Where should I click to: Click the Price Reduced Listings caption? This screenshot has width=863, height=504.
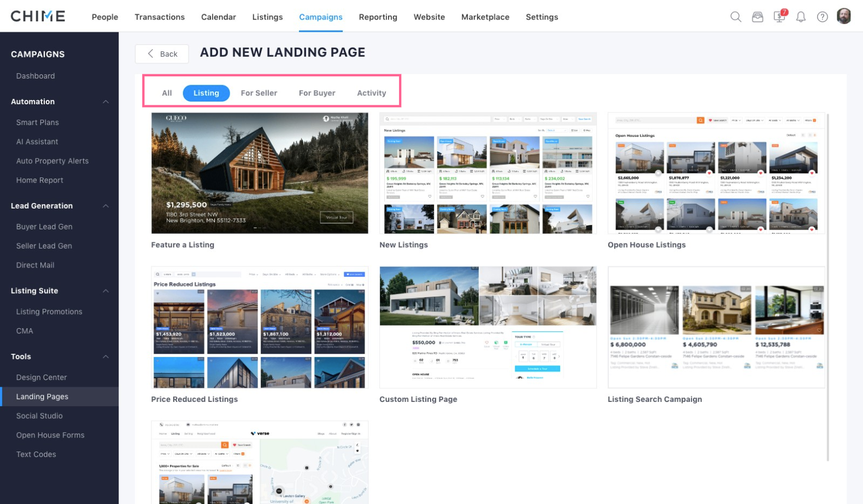pyautogui.click(x=195, y=400)
